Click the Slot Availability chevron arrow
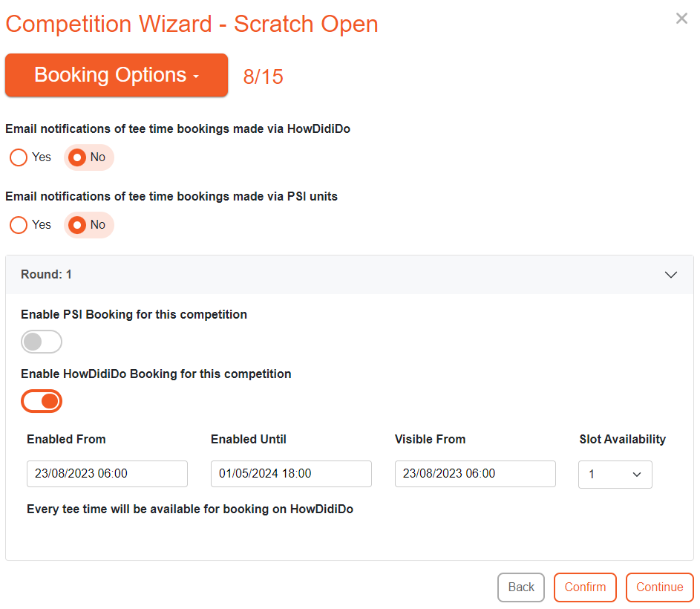This screenshot has height=609, width=700. [636, 474]
